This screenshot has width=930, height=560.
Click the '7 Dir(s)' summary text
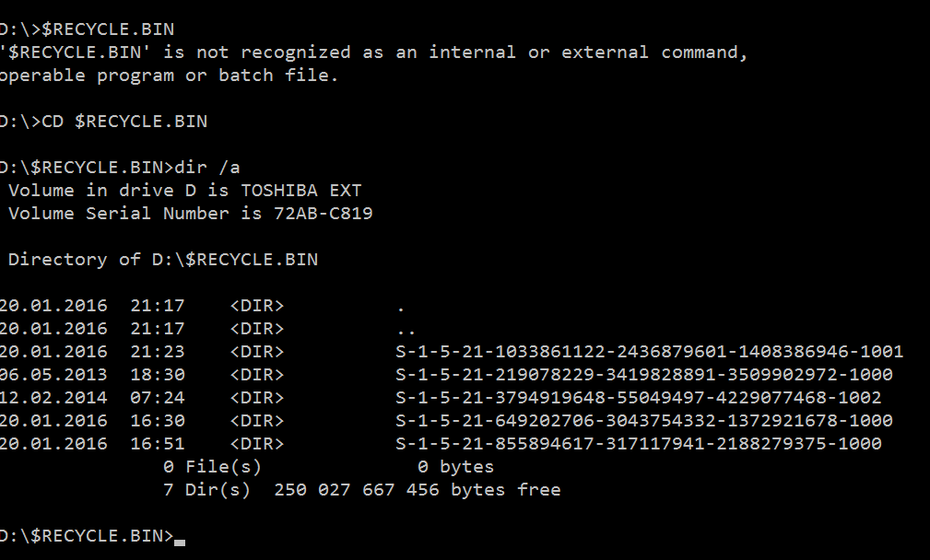pyautogui.click(x=207, y=490)
